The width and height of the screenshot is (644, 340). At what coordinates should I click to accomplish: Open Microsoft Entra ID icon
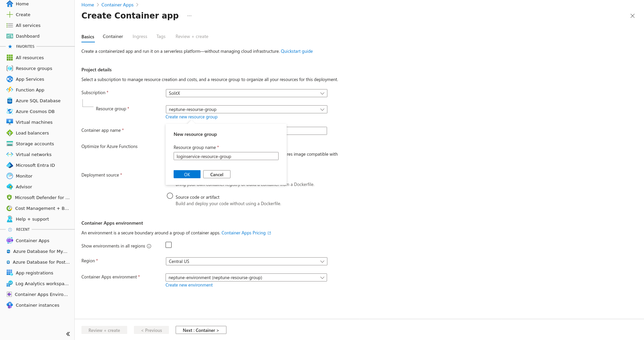pos(10,165)
